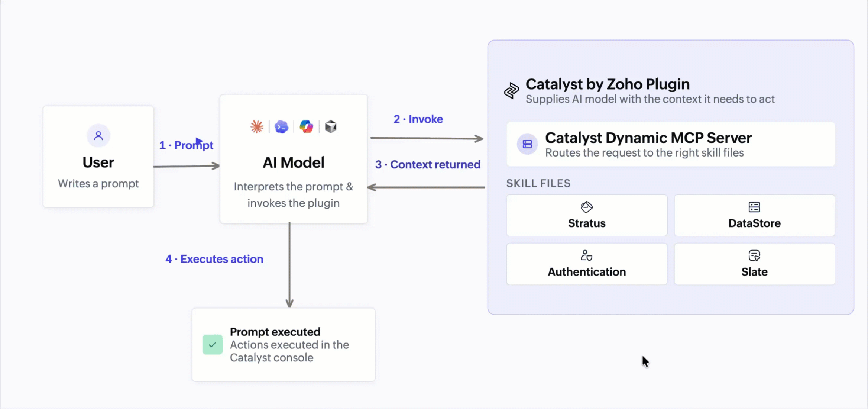Click the orange Claude starburst icon
This screenshot has width=868, height=409.
pyautogui.click(x=257, y=127)
